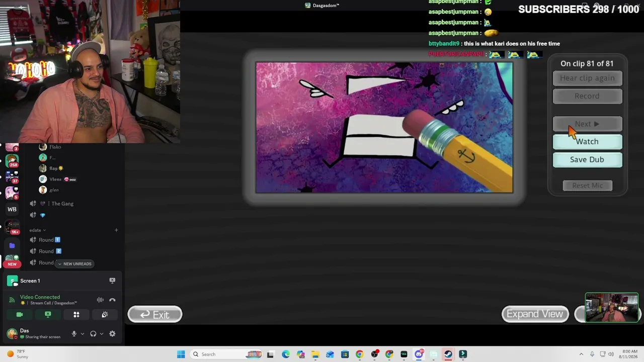Collapse the edate channel category
Image resolution: width=644 pixels, height=362 pixels.
[x=38, y=230]
